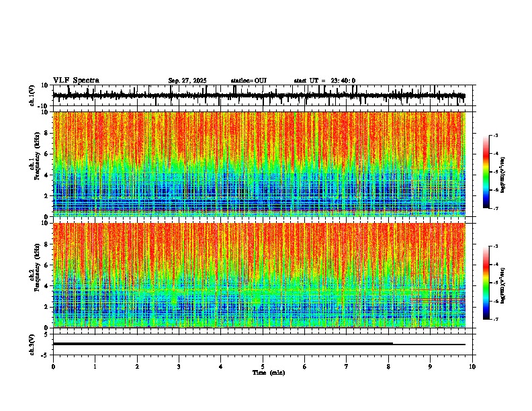Click the '4' minute tick on time axis
This screenshot has width=532, height=411.
click(x=220, y=367)
